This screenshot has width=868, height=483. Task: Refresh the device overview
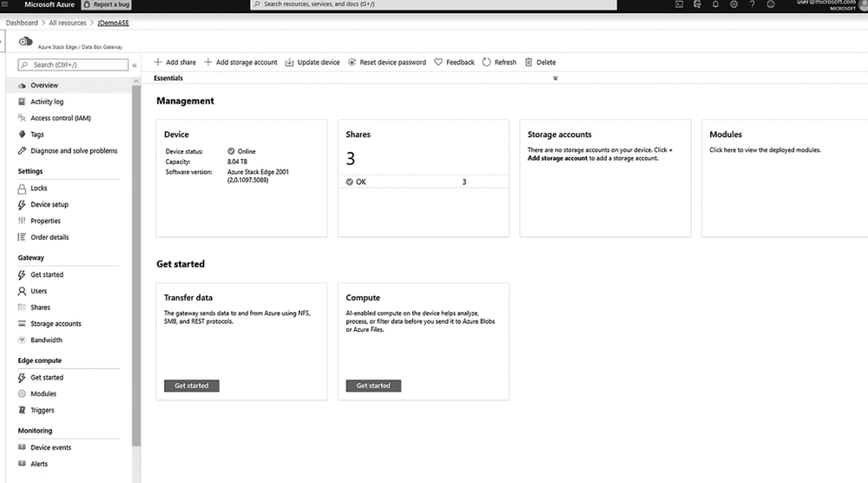[499, 62]
